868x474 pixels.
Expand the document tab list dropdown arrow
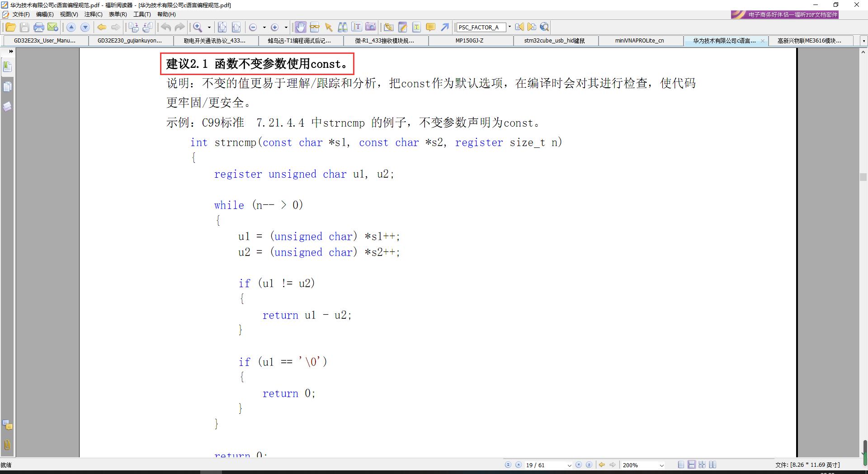tap(863, 41)
